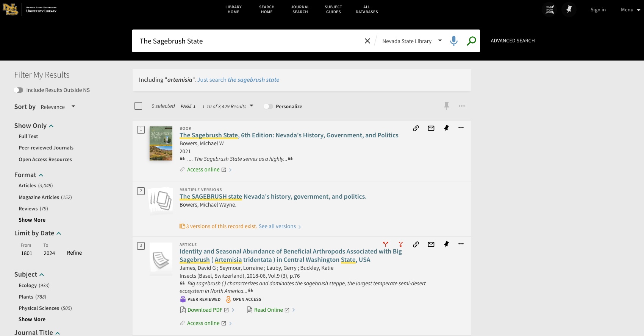The image size is (644, 336).
Task: Pin the Beneficial Arthropods article
Action: pos(446,244)
